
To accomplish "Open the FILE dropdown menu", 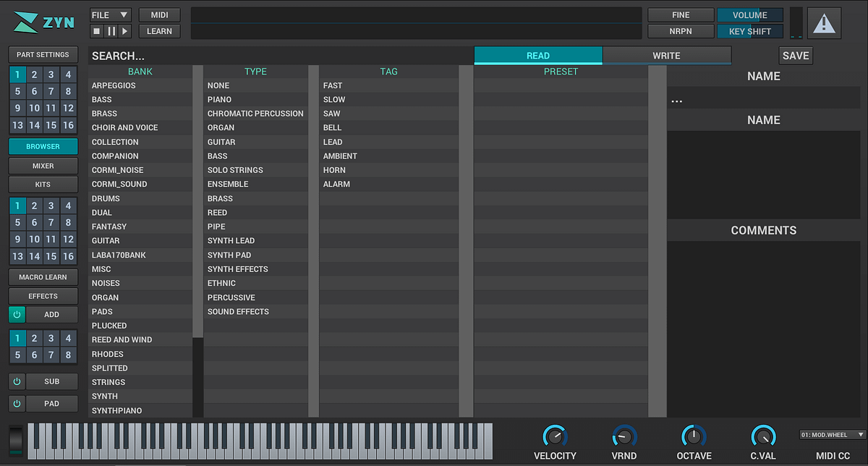I will (111, 14).
